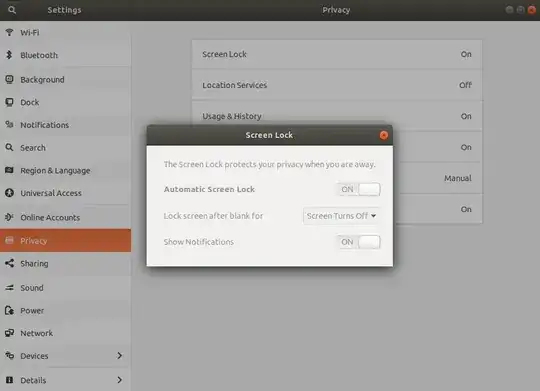The image size is (540, 391).
Task: Close the Screen Lock dialog
Action: pyautogui.click(x=384, y=135)
